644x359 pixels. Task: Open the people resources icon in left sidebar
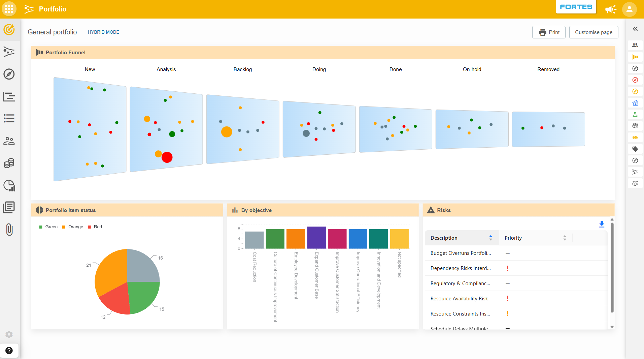pyautogui.click(x=9, y=141)
